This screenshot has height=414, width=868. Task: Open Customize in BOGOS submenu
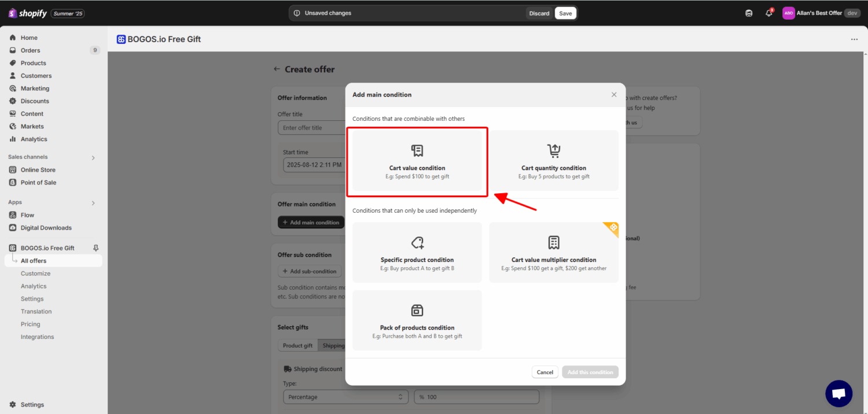35,273
